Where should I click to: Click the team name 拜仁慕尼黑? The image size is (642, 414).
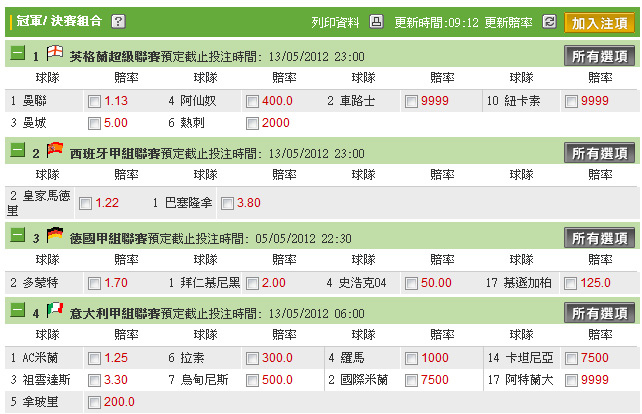[x=210, y=283]
